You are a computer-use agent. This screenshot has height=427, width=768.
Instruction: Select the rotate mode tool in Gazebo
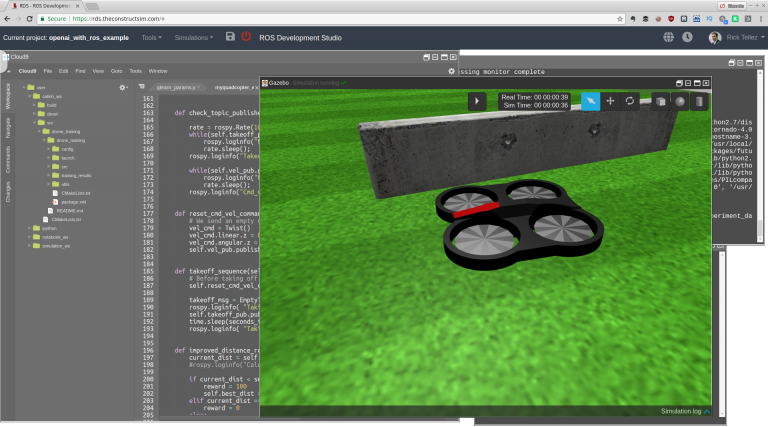(630, 101)
